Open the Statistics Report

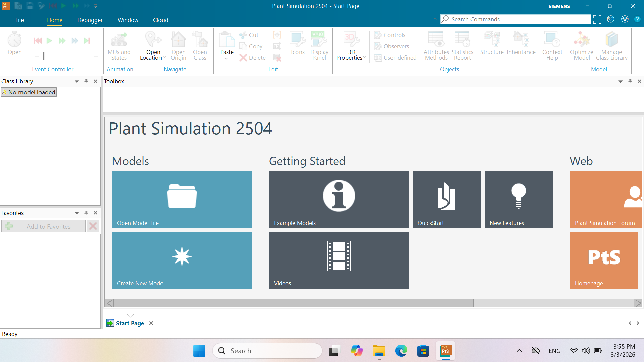(x=462, y=46)
